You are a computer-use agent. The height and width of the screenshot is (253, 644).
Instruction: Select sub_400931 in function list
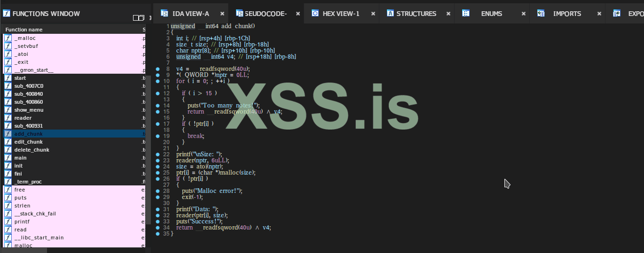(74, 126)
